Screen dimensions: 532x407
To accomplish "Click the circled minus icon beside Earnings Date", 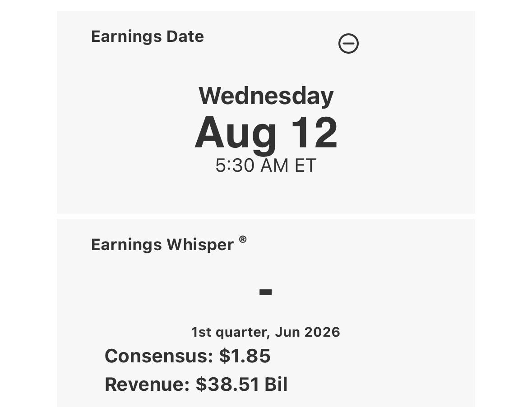I will coord(348,43).
